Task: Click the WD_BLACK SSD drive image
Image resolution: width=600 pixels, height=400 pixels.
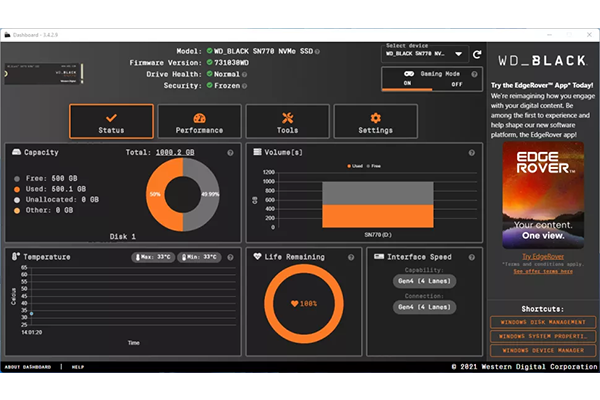Action: 44,74
